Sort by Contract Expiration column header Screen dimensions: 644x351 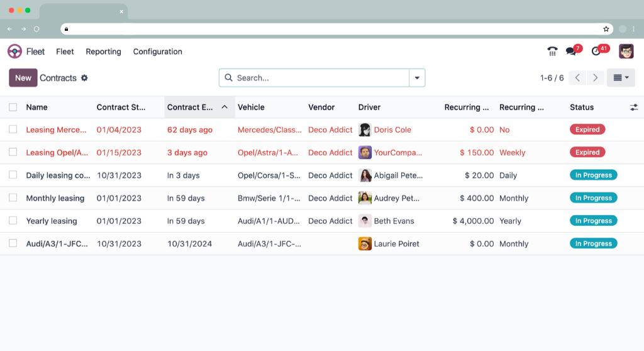(191, 108)
